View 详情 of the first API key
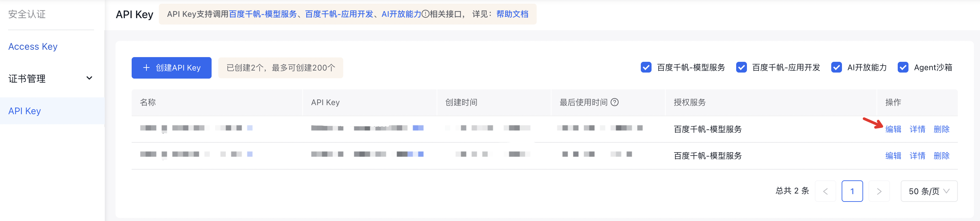This screenshot has width=980, height=221. pos(917,129)
